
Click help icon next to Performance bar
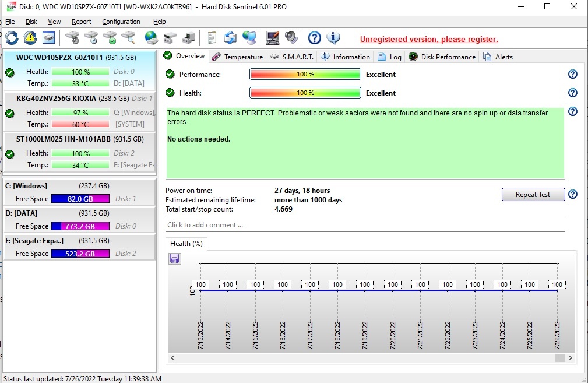pyautogui.click(x=572, y=74)
